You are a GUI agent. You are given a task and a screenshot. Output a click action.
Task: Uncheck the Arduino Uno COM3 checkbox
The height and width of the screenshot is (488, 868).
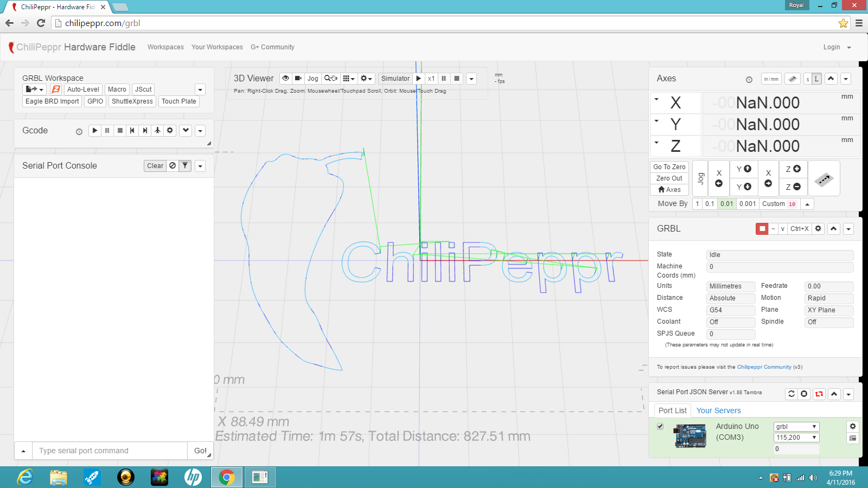coord(660,426)
